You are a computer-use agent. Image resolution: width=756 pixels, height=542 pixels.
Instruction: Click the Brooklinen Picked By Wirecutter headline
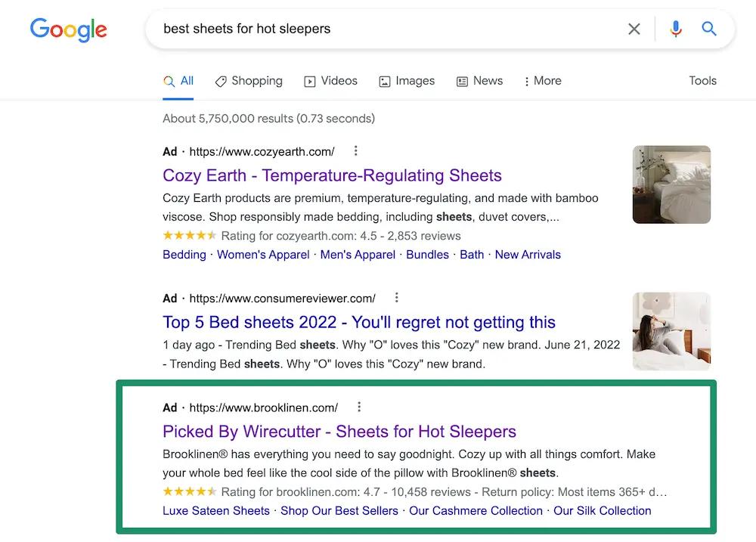point(339,432)
